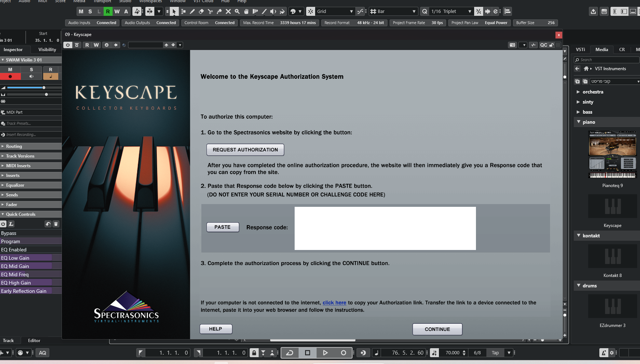Select the Erase tool
The width and height of the screenshot is (640, 364).
pos(201,12)
